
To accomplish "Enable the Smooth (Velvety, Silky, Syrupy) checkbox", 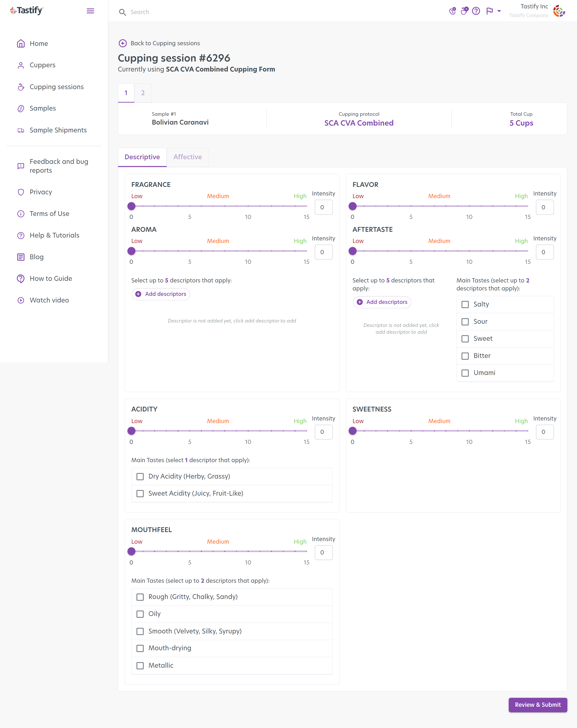I will (x=140, y=631).
